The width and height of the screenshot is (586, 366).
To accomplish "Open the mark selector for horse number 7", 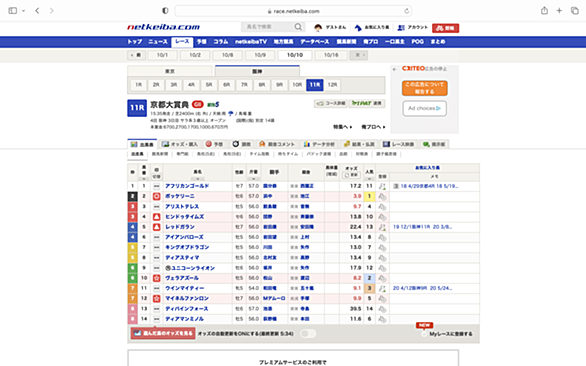I will pos(157,247).
